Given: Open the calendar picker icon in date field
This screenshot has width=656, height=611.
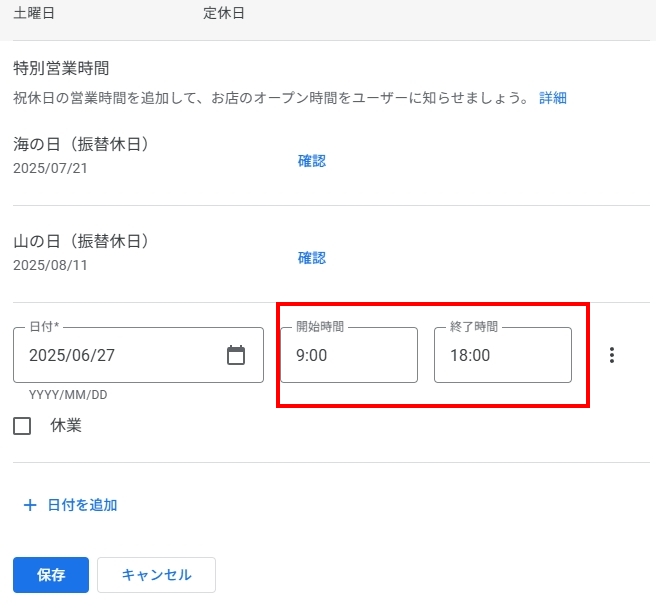Looking at the screenshot, I should [x=236, y=355].
